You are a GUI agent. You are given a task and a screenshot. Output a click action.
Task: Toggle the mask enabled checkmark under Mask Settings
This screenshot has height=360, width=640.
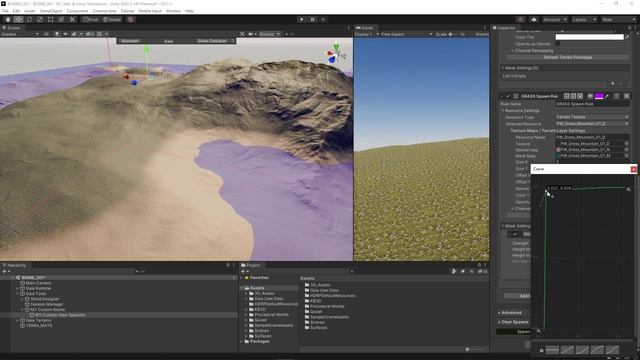[x=515, y=234]
